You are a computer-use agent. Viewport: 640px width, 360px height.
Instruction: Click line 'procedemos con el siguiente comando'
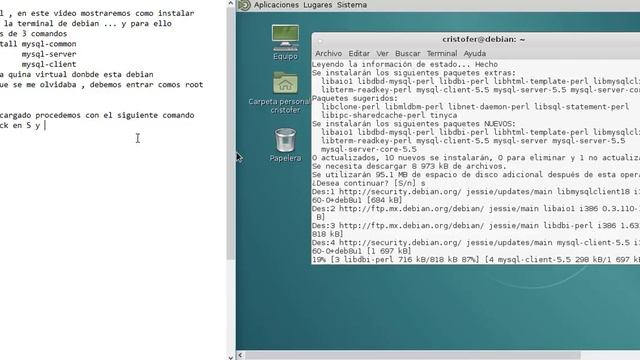click(x=114, y=115)
